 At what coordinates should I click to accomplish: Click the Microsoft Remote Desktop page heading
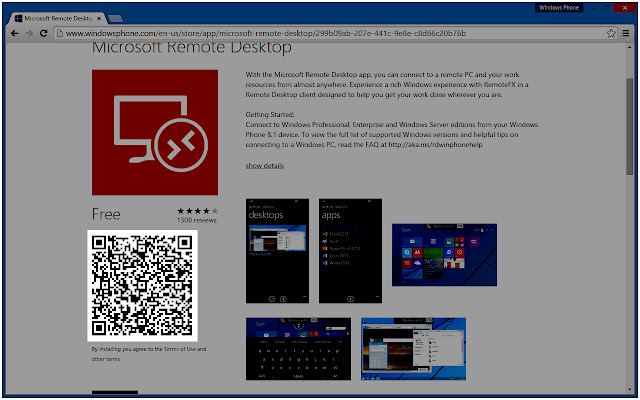pos(192,48)
